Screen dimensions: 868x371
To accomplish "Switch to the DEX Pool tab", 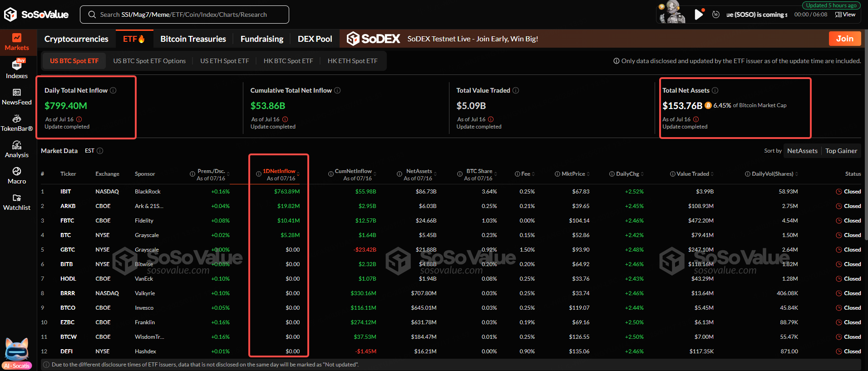I will click(315, 39).
